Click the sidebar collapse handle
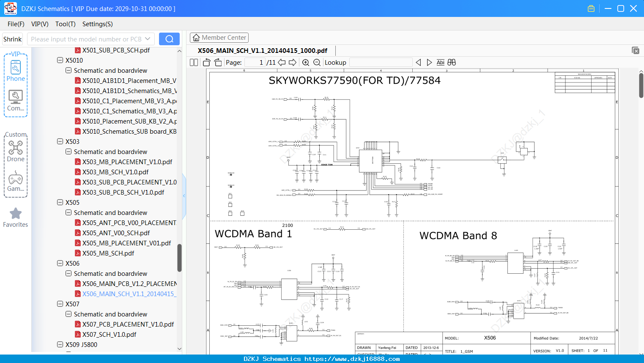This screenshot has height=363, width=644. pyautogui.click(x=184, y=195)
